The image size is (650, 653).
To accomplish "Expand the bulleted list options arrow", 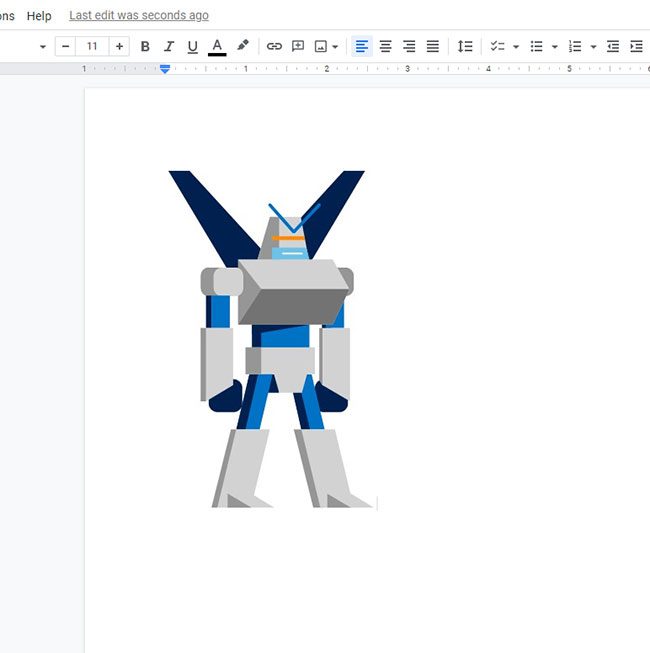I will click(554, 47).
